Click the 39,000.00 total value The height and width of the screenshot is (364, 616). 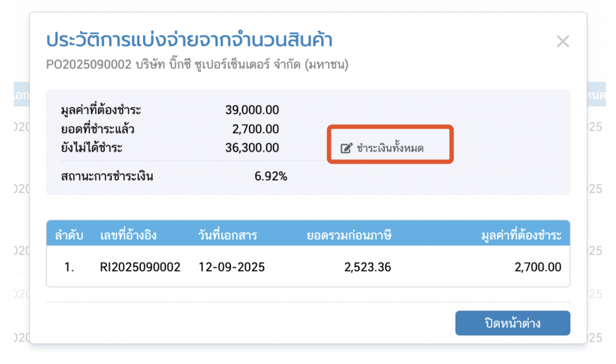tap(251, 110)
